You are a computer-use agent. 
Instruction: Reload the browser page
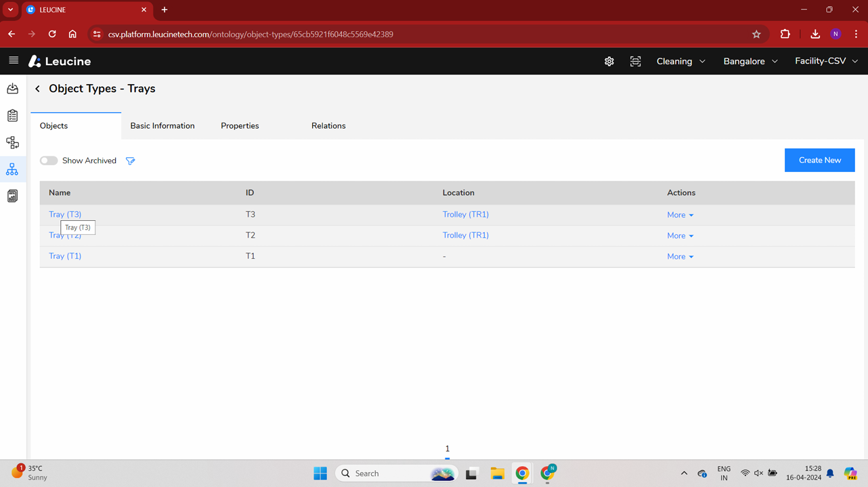[52, 34]
